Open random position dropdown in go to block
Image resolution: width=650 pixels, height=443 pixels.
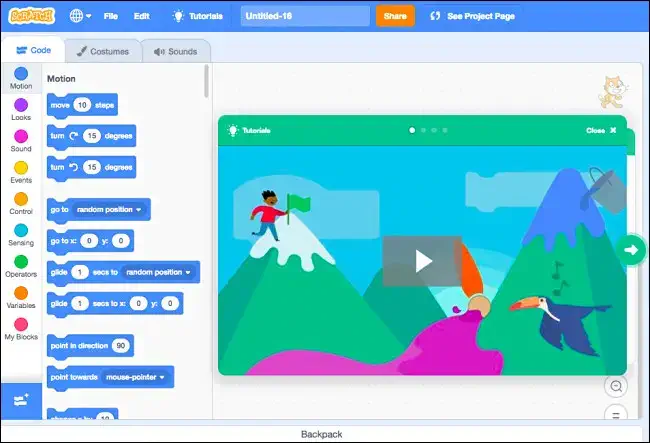pos(109,210)
